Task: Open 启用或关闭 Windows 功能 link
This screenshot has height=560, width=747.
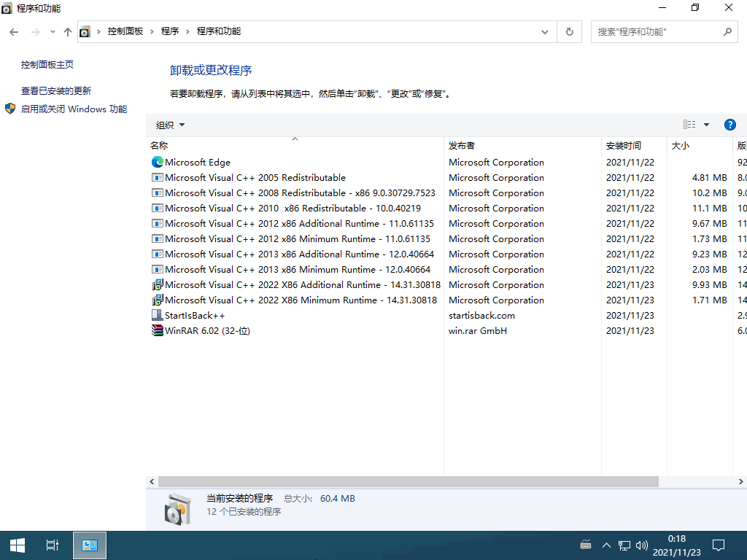Action: [x=74, y=109]
